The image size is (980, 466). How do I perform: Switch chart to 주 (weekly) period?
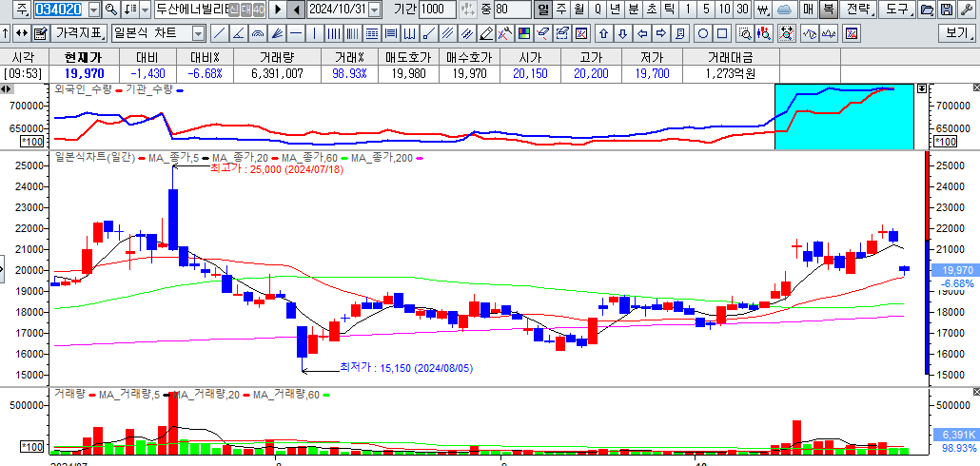click(x=561, y=10)
